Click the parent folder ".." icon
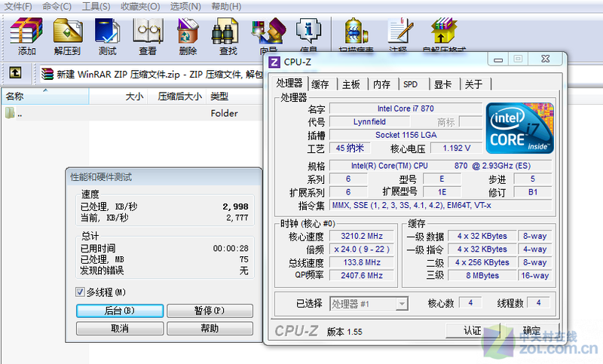This screenshot has width=603, height=364. 10,113
